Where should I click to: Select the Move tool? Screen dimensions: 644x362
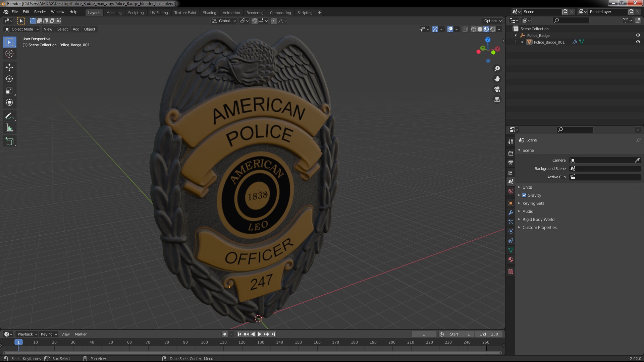click(9, 67)
